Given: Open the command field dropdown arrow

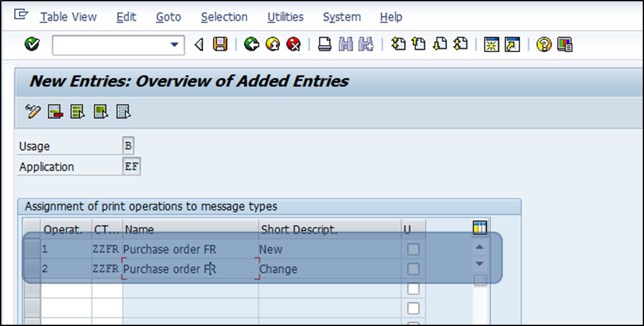Looking at the screenshot, I should pos(175,45).
